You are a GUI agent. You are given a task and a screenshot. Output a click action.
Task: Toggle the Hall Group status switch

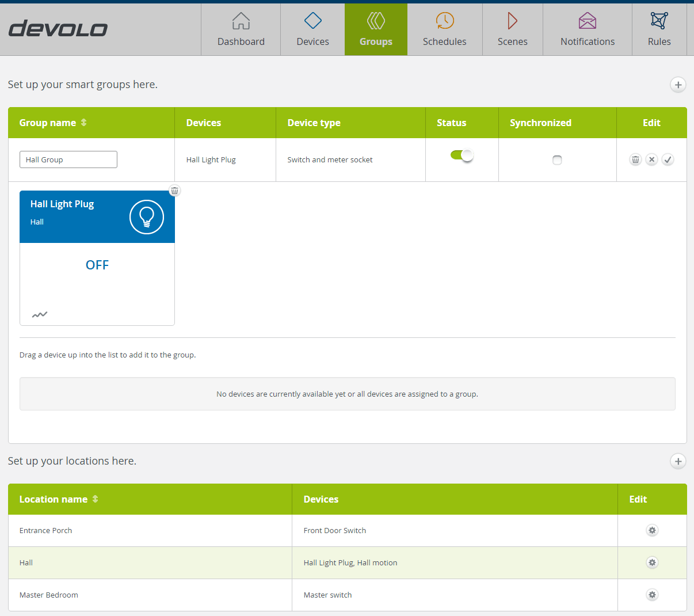pyautogui.click(x=462, y=155)
